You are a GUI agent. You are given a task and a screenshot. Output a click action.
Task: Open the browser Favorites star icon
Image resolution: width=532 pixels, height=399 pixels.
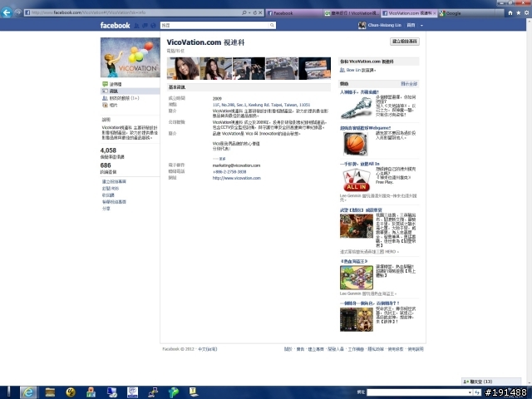coord(518,13)
